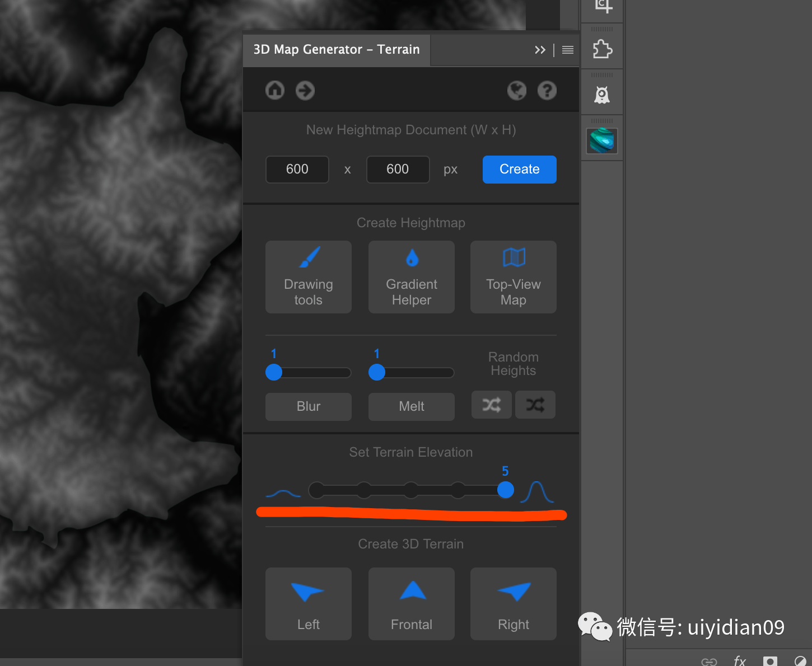Click the Blur amount slider handle

(274, 372)
